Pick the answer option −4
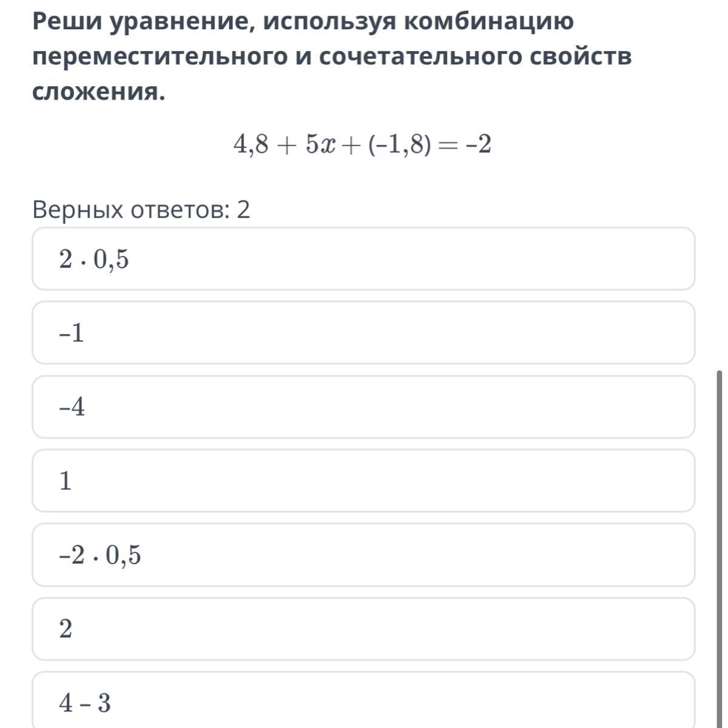The height and width of the screenshot is (728, 728). coord(363,407)
